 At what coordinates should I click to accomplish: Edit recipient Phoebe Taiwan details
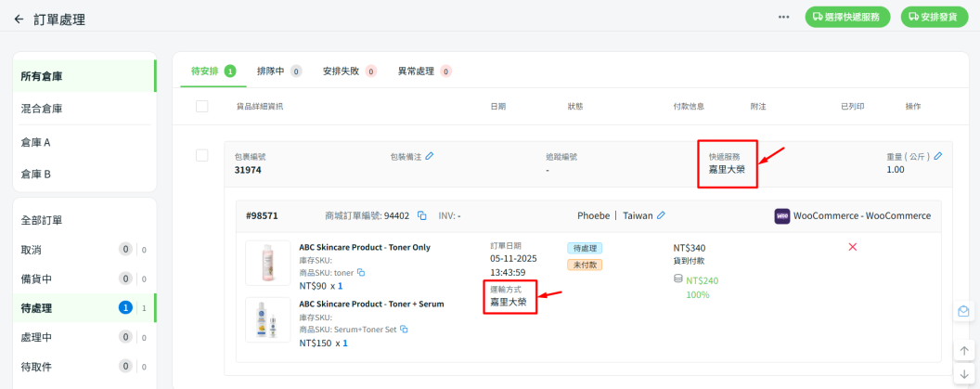point(662,215)
